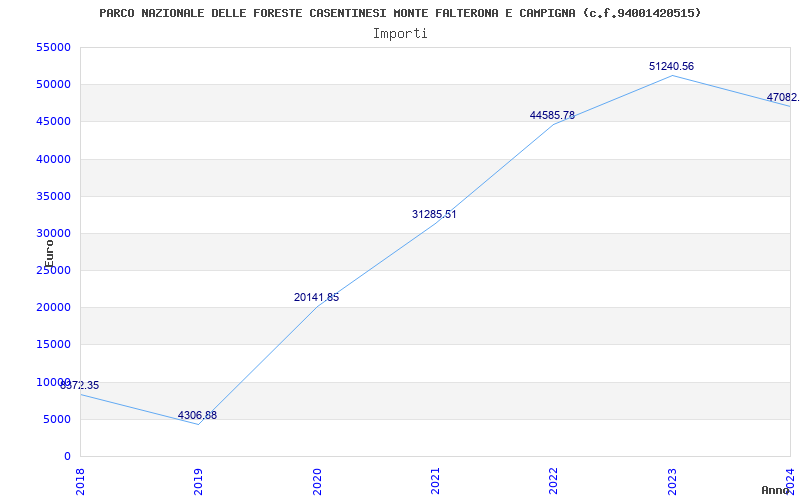The height and width of the screenshot is (500, 800).
Task: Click the 31285.51 data point label
Action: click(x=434, y=214)
